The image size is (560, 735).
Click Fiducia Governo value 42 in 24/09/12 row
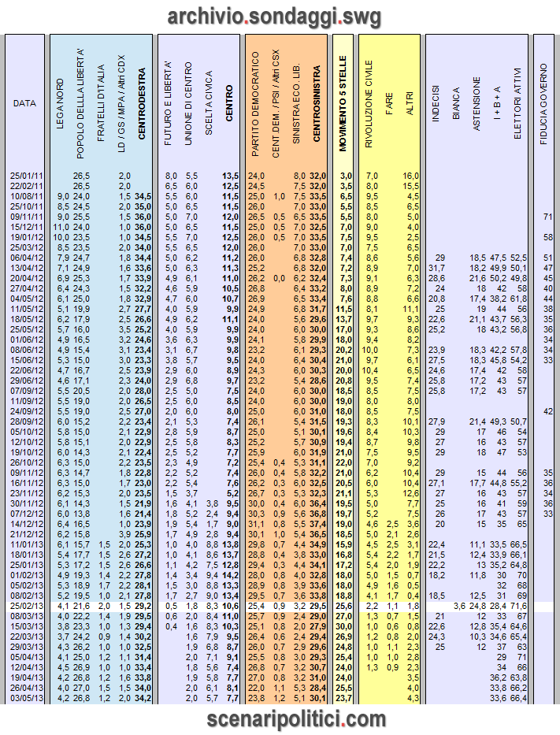548,411
